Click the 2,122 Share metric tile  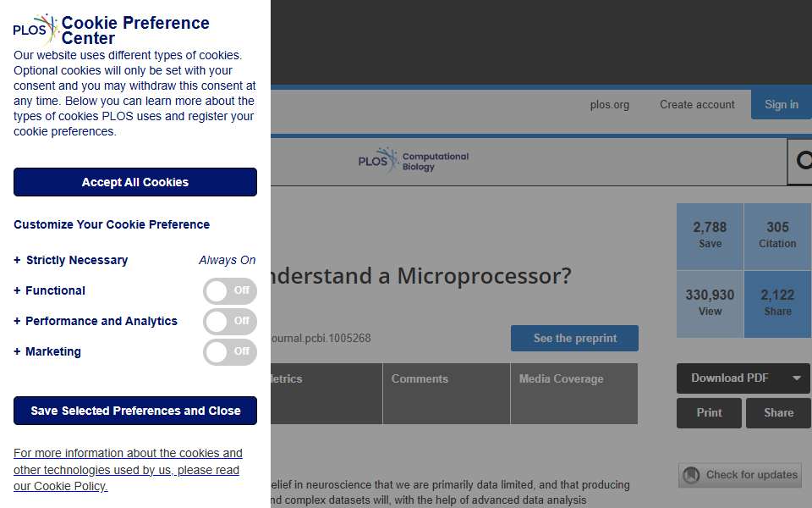[778, 304]
